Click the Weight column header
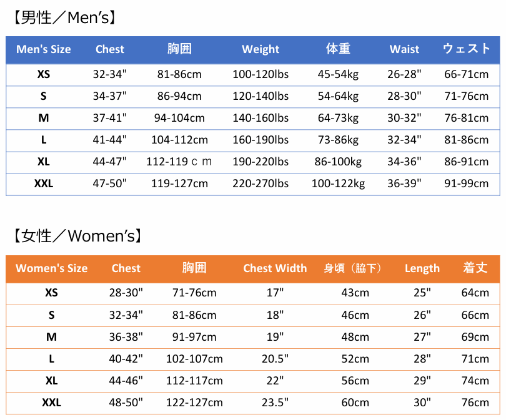 point(260,49)
